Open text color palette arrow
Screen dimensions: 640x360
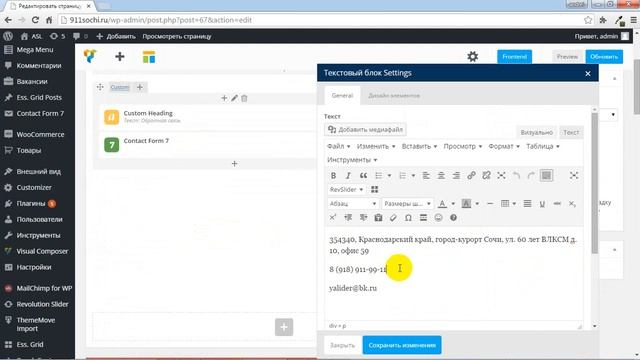pyautogui.click(x=453, y=203)
